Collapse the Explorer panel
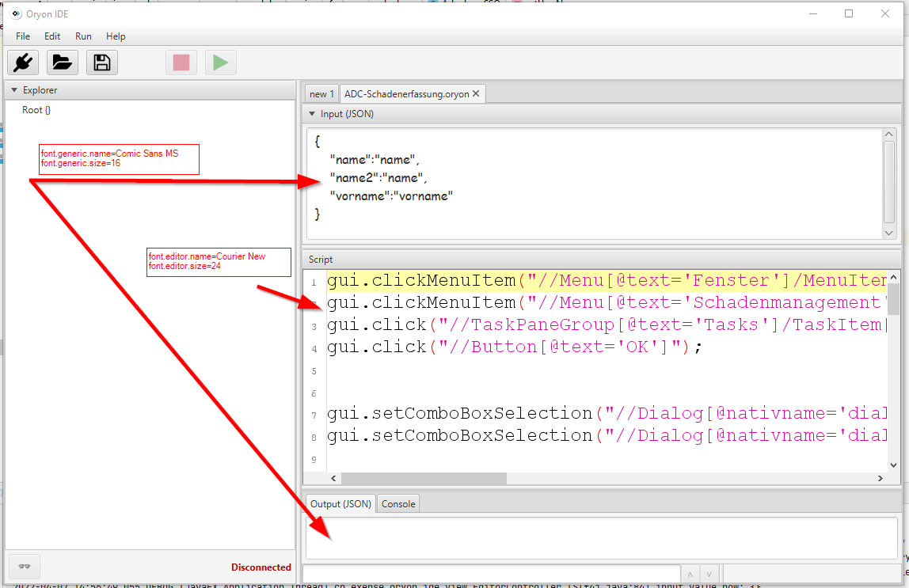Image resolution: width=909 pixels, height=588 pixels. [x=13, y=90]
